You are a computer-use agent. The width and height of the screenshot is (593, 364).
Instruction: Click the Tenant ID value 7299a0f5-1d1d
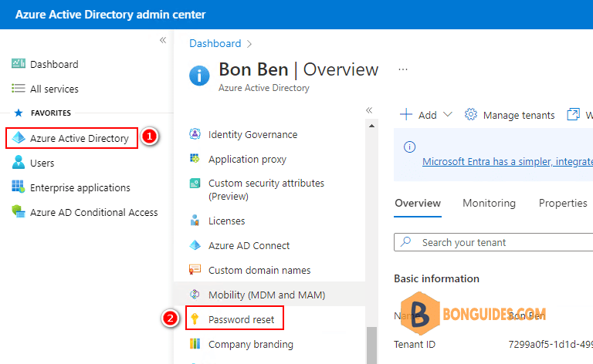coord(551,345)
